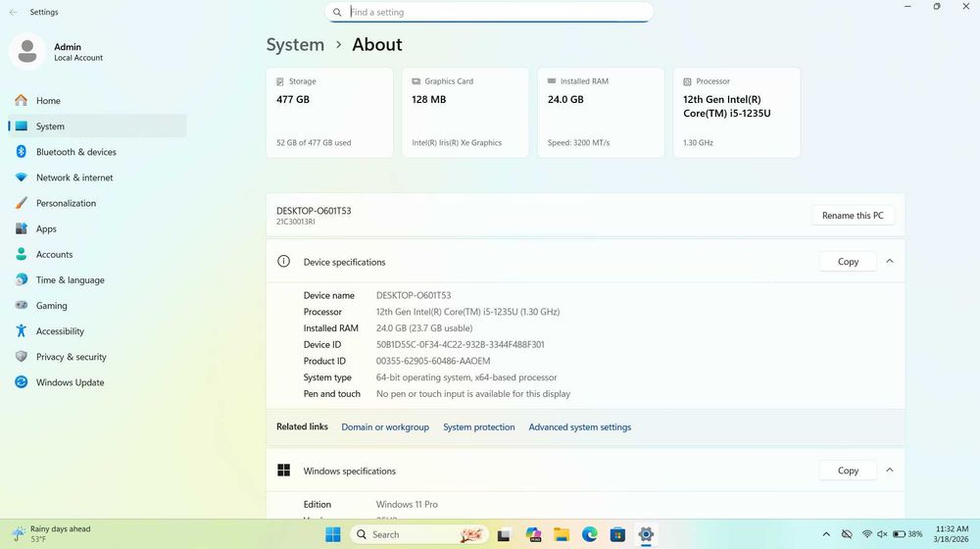Select Bluetooth & devices in sidebar
980x549 pixels.
coord(97,151)
